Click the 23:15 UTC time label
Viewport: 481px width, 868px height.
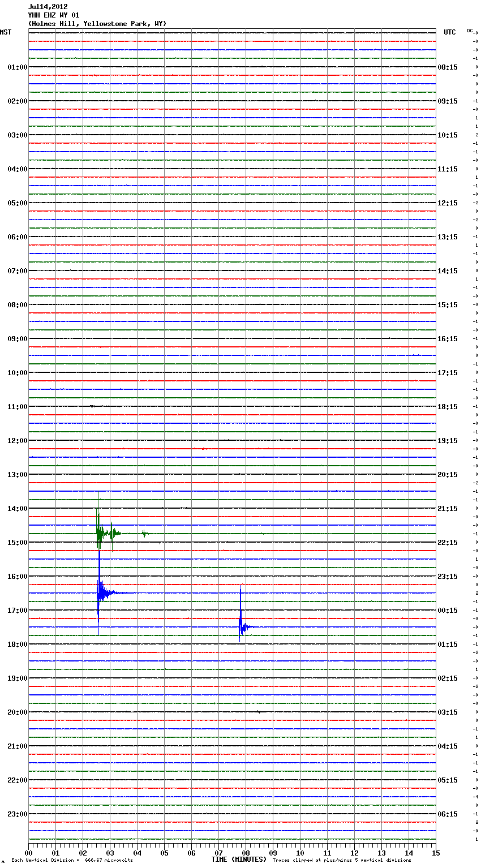[x=448, y=577]
